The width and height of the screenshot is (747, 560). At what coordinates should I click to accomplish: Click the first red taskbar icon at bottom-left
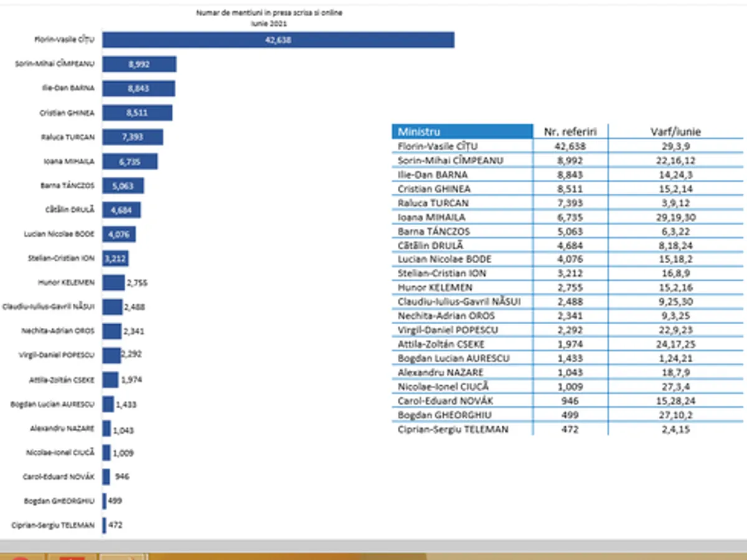point(19,556)
